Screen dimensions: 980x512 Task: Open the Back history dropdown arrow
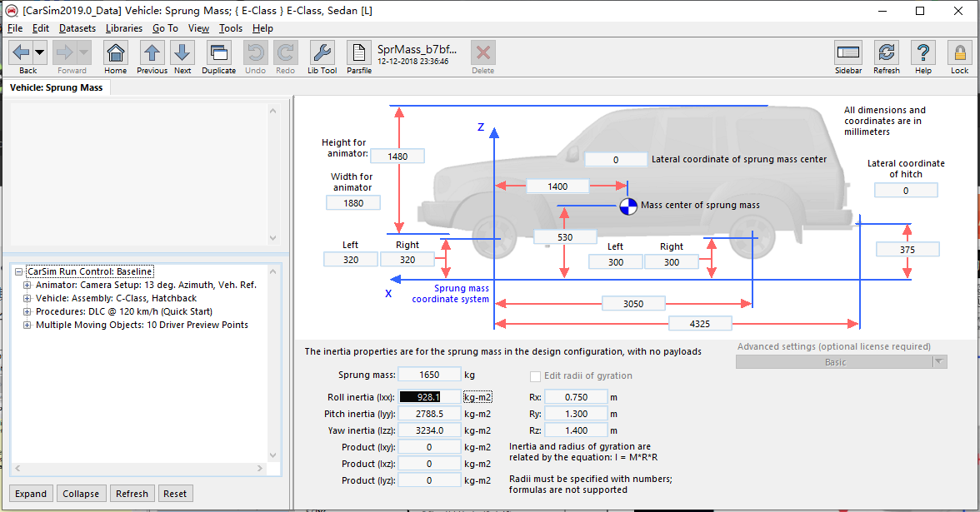[39, 52]
